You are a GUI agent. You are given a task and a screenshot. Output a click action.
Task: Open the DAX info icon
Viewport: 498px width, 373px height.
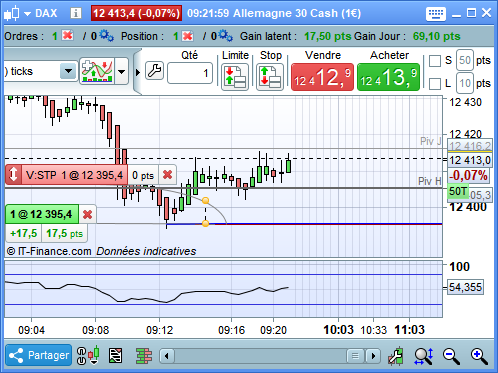pyautogui.click(x=76, y=13)
